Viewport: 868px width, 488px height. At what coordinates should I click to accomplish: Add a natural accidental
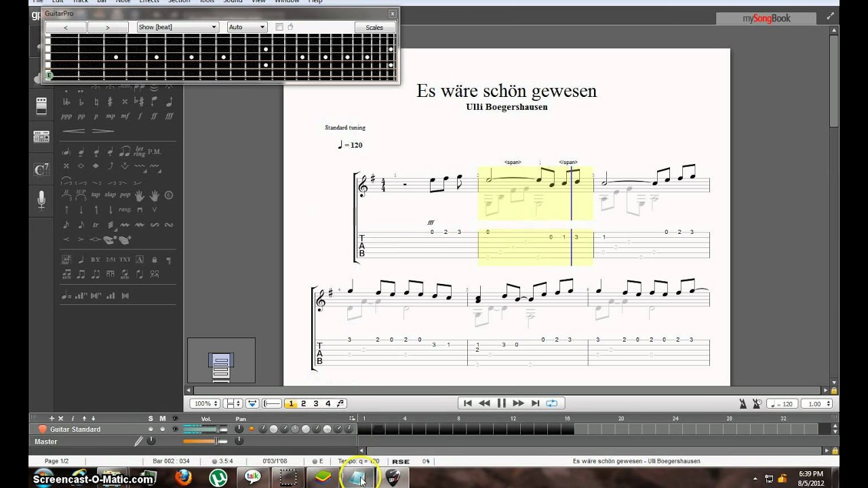(x=96, y=102)
